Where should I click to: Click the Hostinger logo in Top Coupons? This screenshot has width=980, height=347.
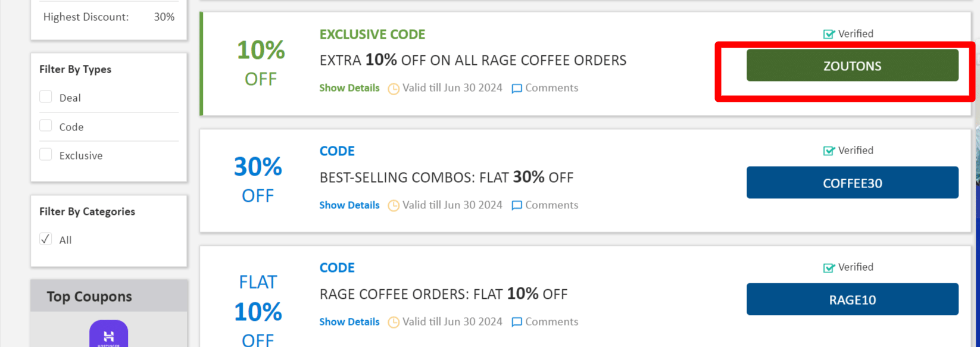(x=108, y=335)
